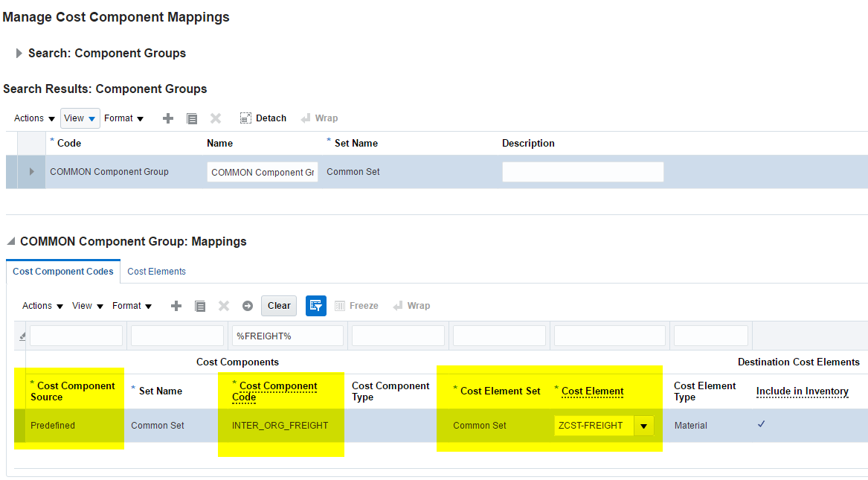Image resolution: width=868 pixels, height=480 pixels.
Task: Click the %FREIGHT% filter input field
Action: click(288, 336)
